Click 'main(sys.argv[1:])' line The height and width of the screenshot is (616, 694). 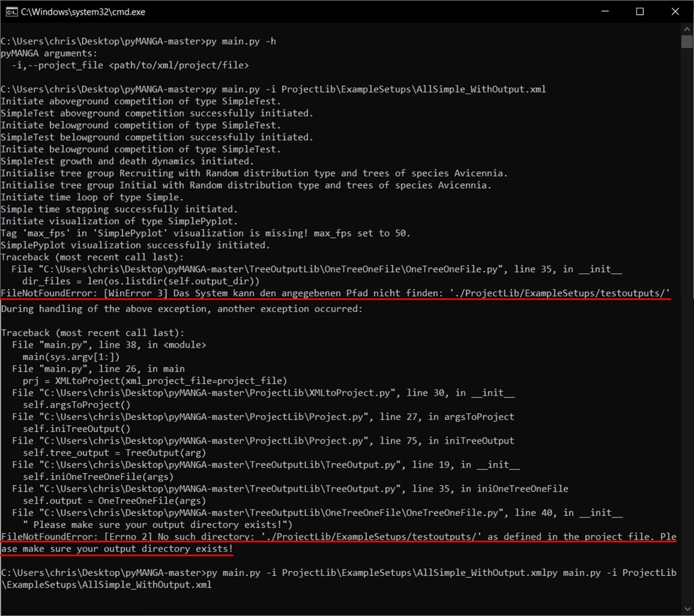click(71, 357)
